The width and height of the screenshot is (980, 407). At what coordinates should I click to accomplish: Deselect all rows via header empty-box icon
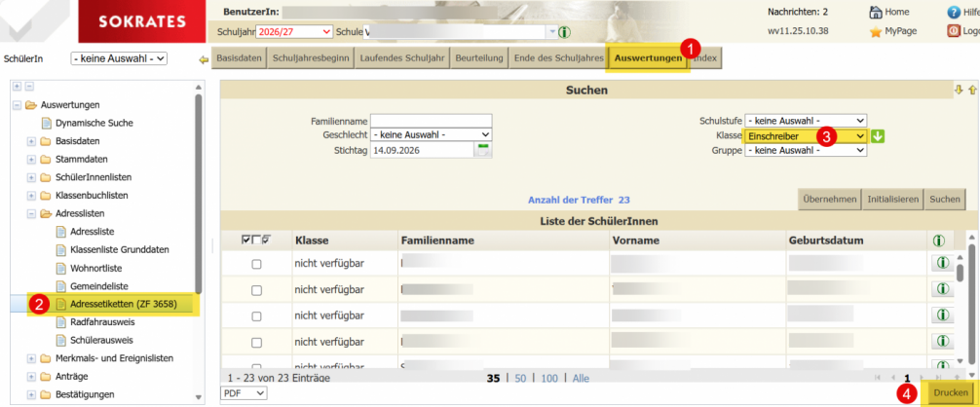255,240
